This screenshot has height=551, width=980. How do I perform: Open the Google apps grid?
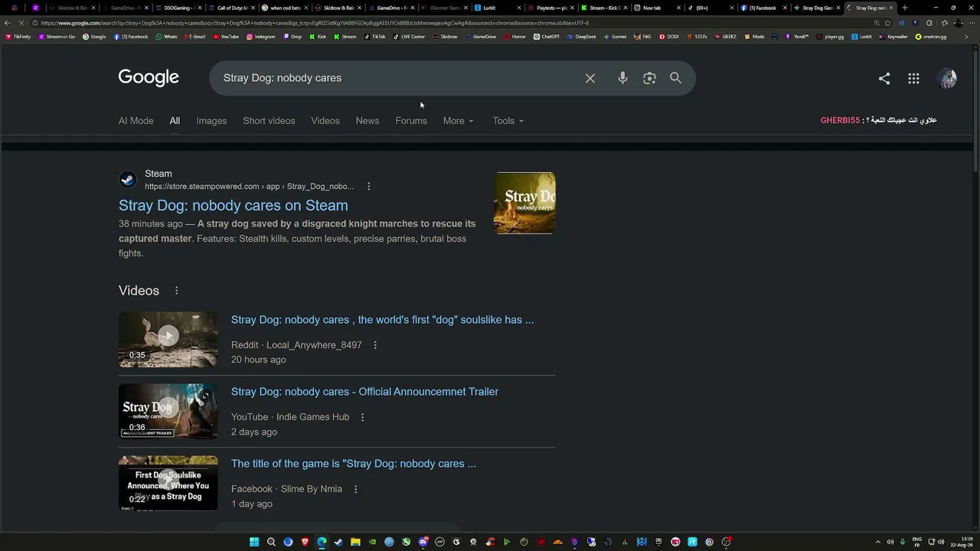point(913,78)
